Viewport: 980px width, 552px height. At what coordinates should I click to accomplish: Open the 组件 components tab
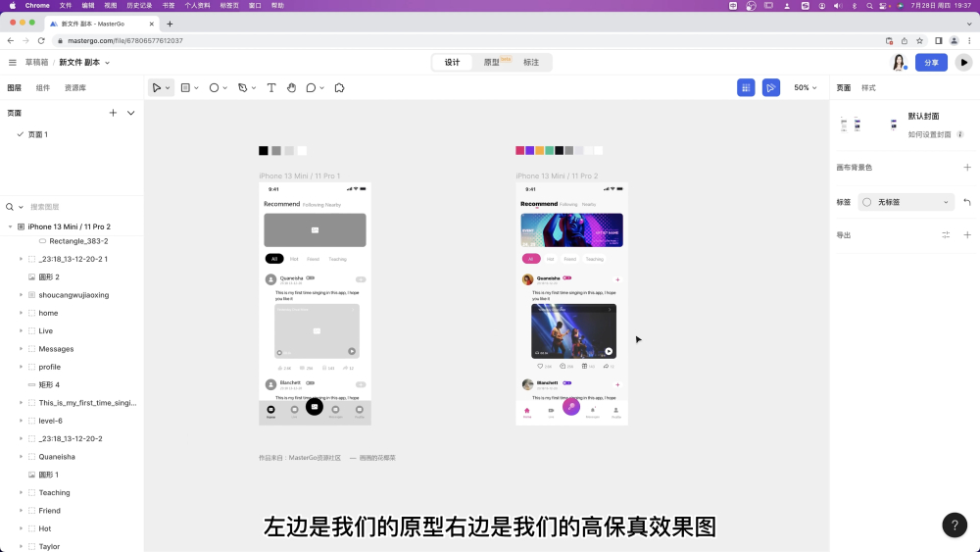point(43,88)
